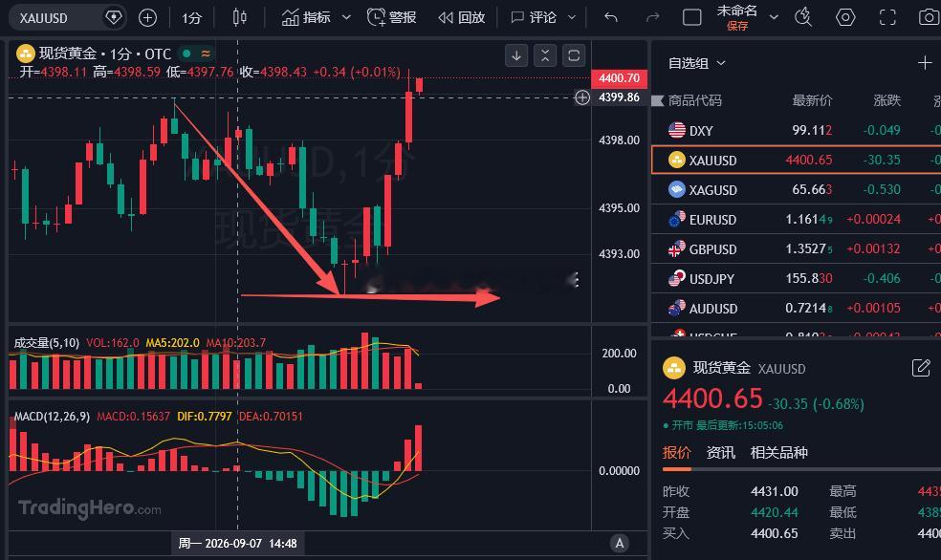Image resolution: width=941 pixels, height=560 pixels.
Task: Open the 指标 indicators menu
Action: [x=315, y=18]
